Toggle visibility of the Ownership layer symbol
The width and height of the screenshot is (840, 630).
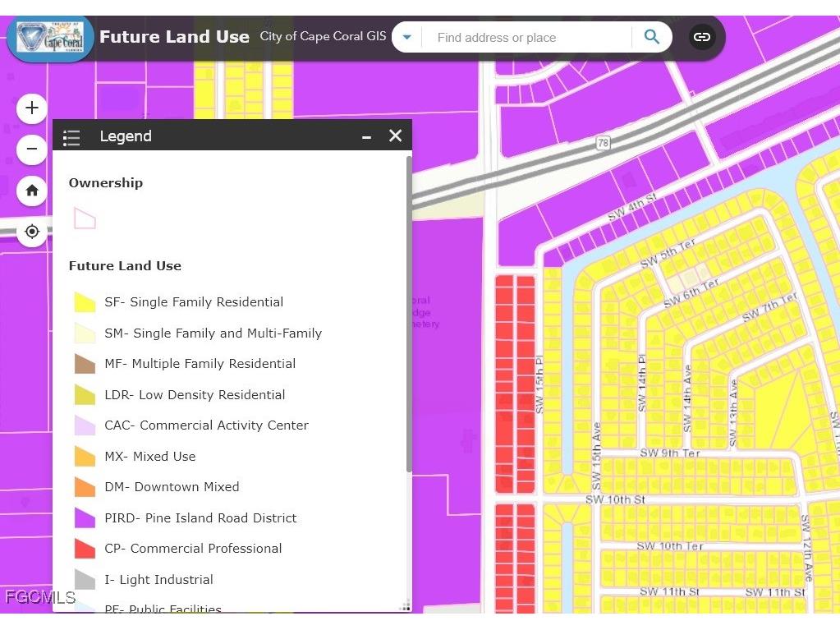pos(85,218)
